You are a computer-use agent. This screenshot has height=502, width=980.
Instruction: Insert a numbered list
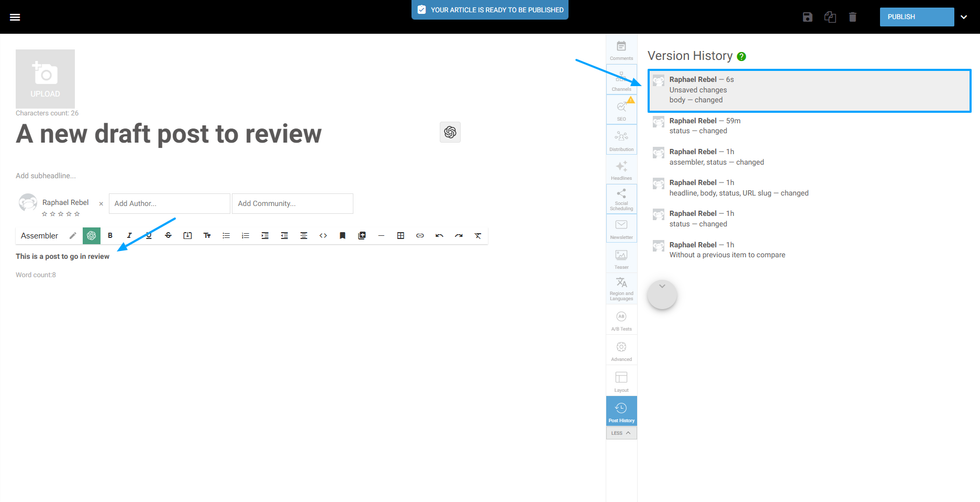click(245, 236)
